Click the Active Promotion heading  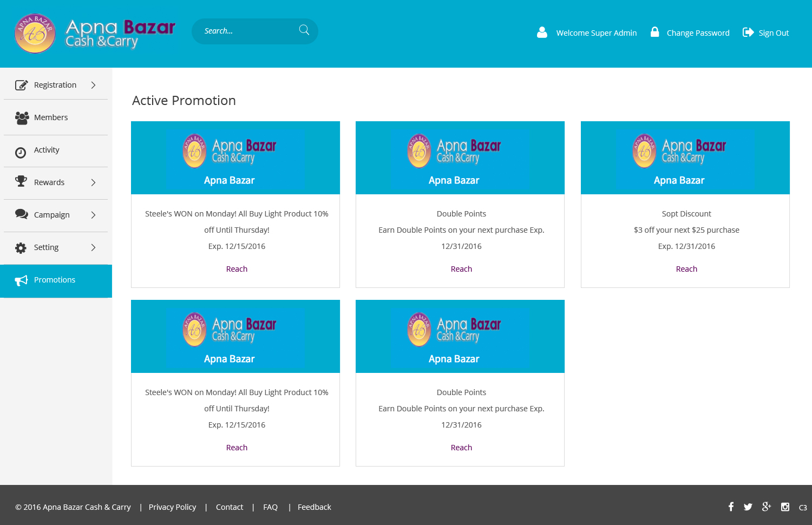point(184,101)
